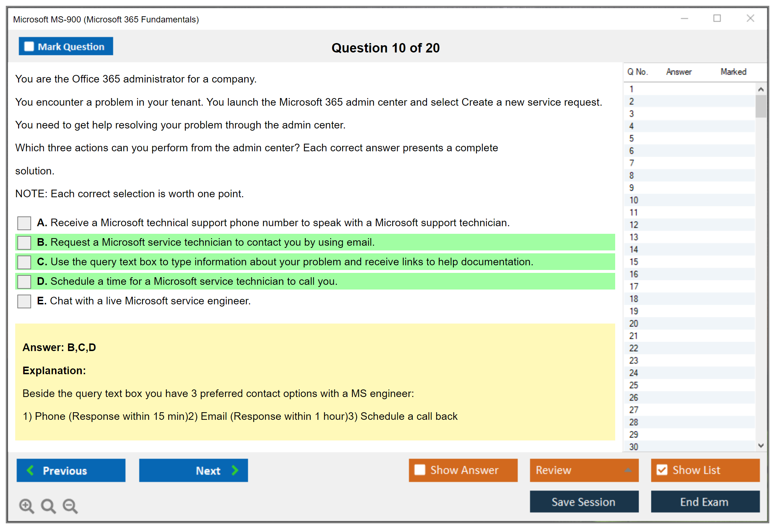The height and width of the screenshot is (532, 778).
Task: Toggle Mark Question for this question
Action: (29, 46)
